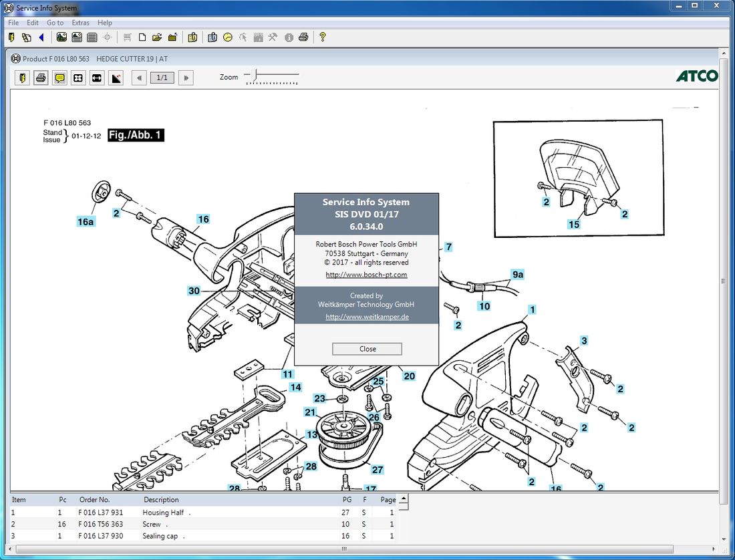Toggle the yellow speech bubble labels button
Image resolution: width=735 pixels, height=560 pixels.
point(59,78)
